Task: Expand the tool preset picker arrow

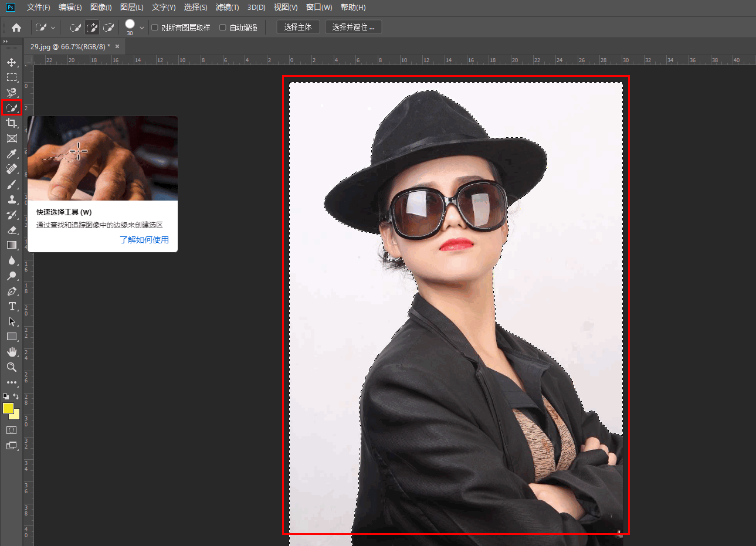Action: click(x=53, y=28)
